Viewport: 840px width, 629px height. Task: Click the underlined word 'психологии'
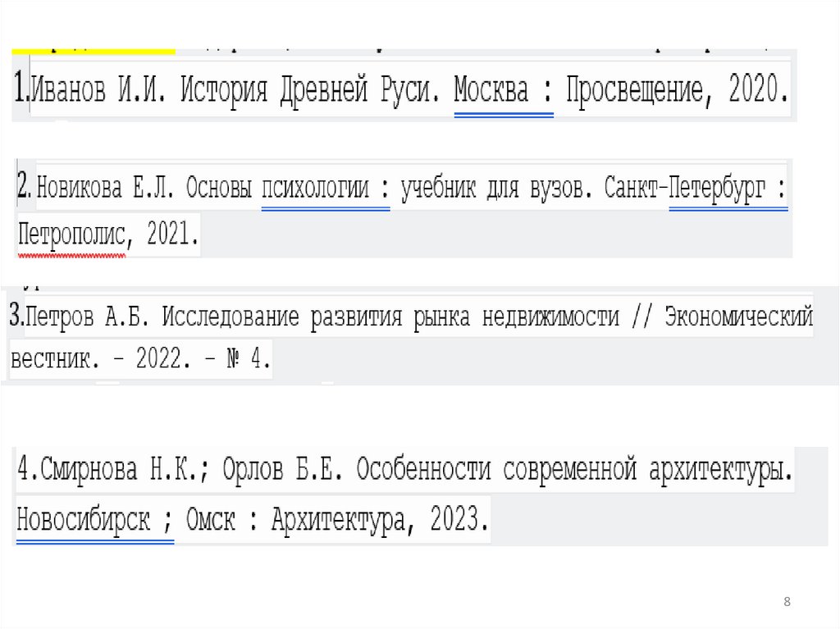pyautogui.click(x=315, y=189)
